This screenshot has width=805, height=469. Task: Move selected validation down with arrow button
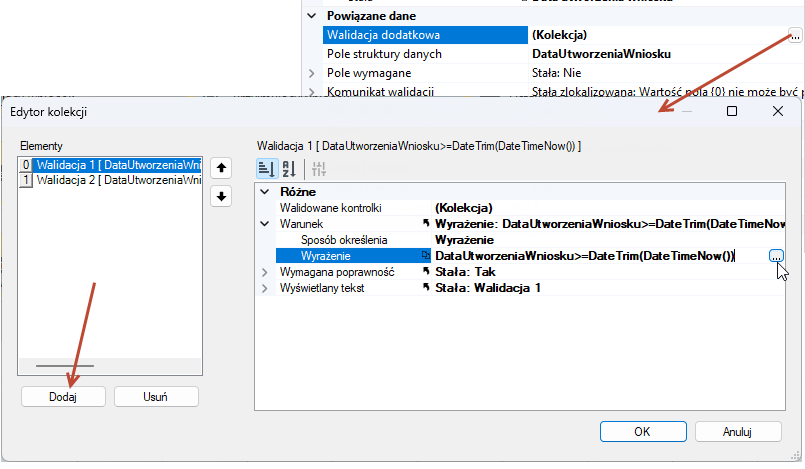(221, 196)
